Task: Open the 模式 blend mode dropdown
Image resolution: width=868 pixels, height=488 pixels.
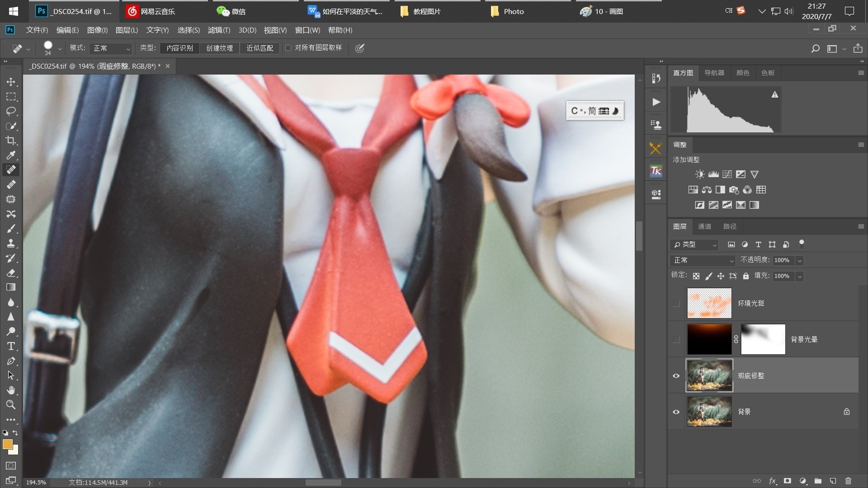Action: [x=111, y=48]
